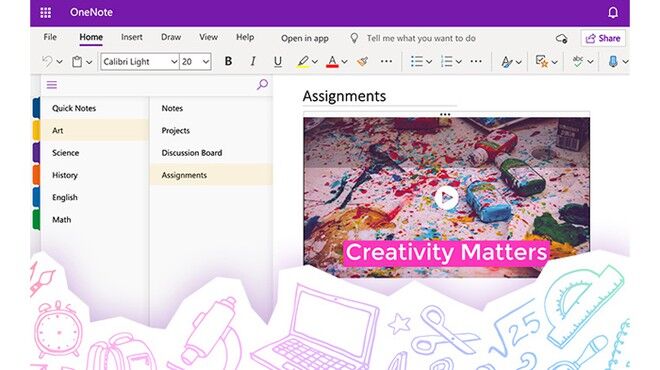Toggle the navigation pane hamburger icon
The height and width of the screenshot is (370, 660).
pyautogui.click(x=52, y=85)
